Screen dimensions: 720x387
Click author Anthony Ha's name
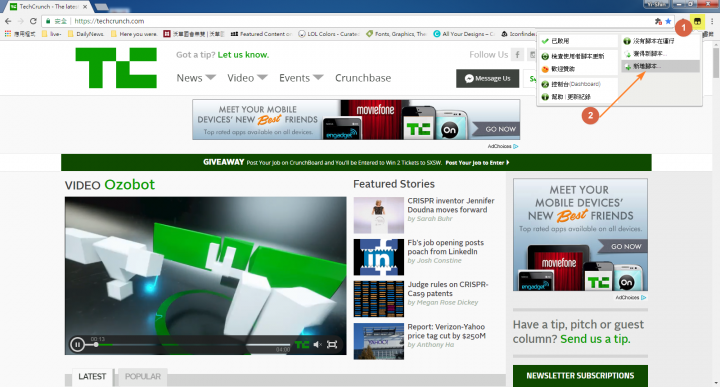[435, 344]
